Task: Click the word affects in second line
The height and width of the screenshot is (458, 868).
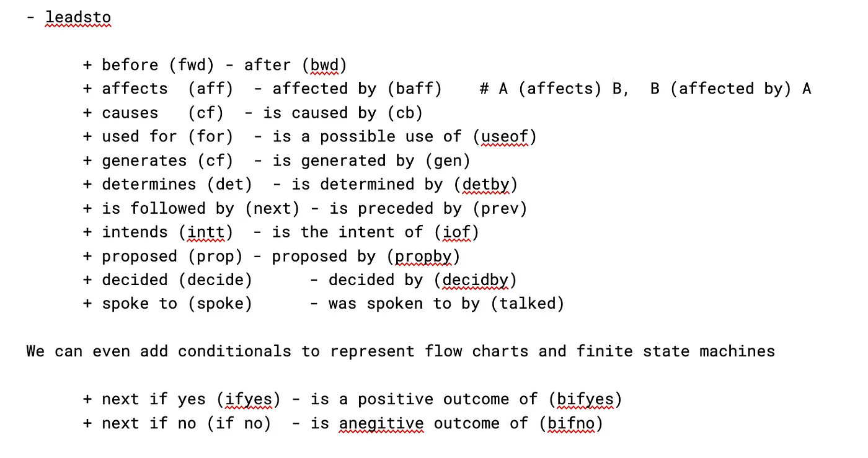Action: click(135, 89)
